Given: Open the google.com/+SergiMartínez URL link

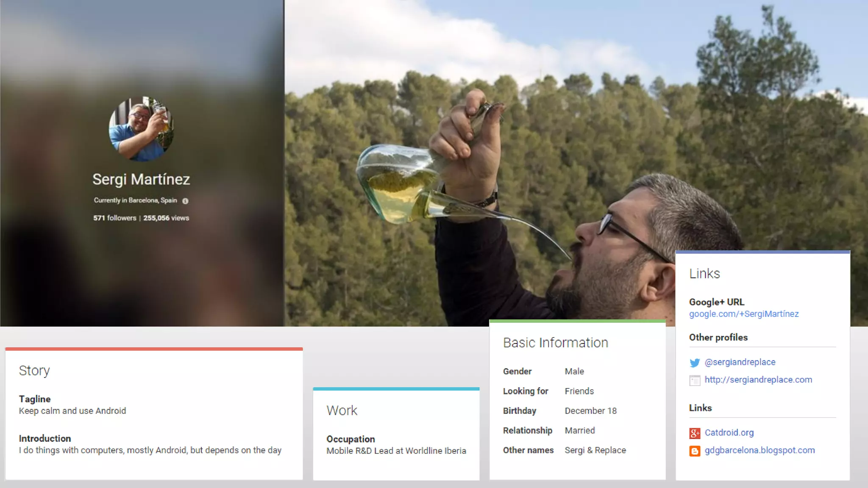Looking at the screenshot, I should (x=744, y=314).
